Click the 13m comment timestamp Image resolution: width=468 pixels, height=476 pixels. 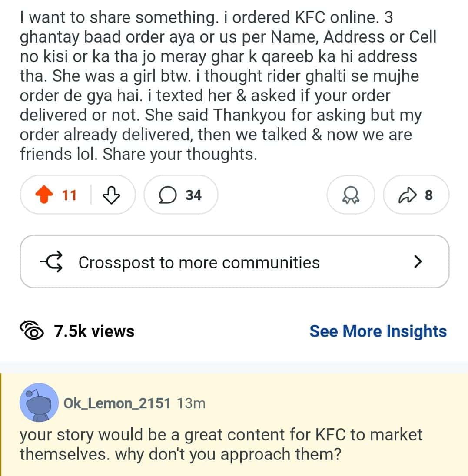pos(191,403)
